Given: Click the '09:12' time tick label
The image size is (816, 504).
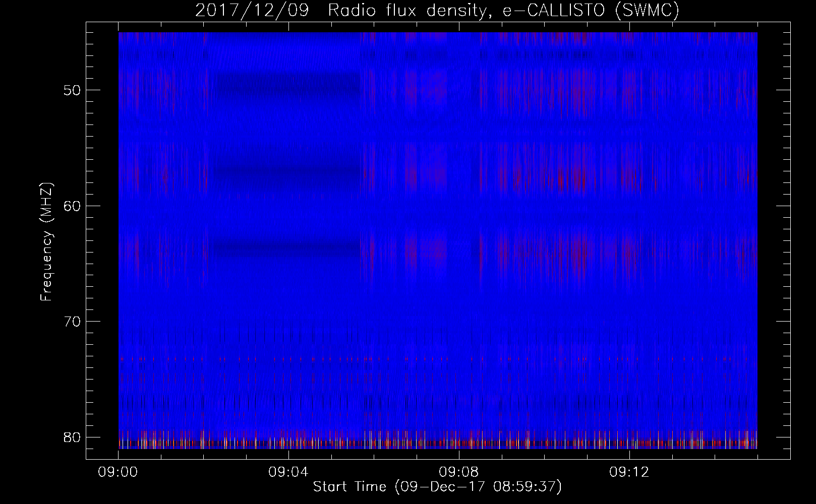Looking at the screenshot, I should (629, 472).
